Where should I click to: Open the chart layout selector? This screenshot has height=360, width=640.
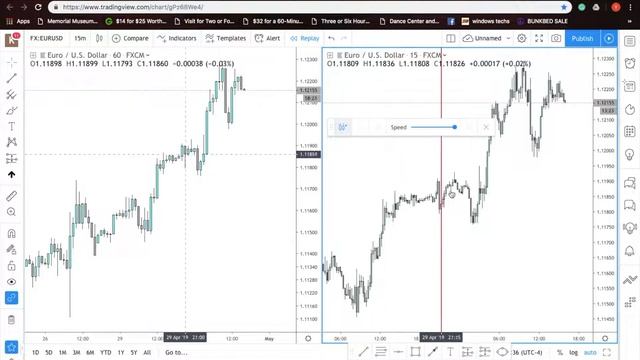coord(451,38)
